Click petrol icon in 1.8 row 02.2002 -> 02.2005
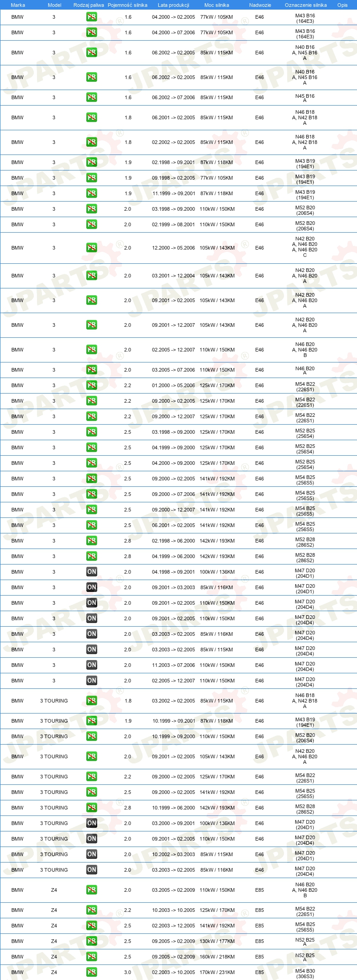This screenshot has width=357, height=980. (x=91, y=142)
